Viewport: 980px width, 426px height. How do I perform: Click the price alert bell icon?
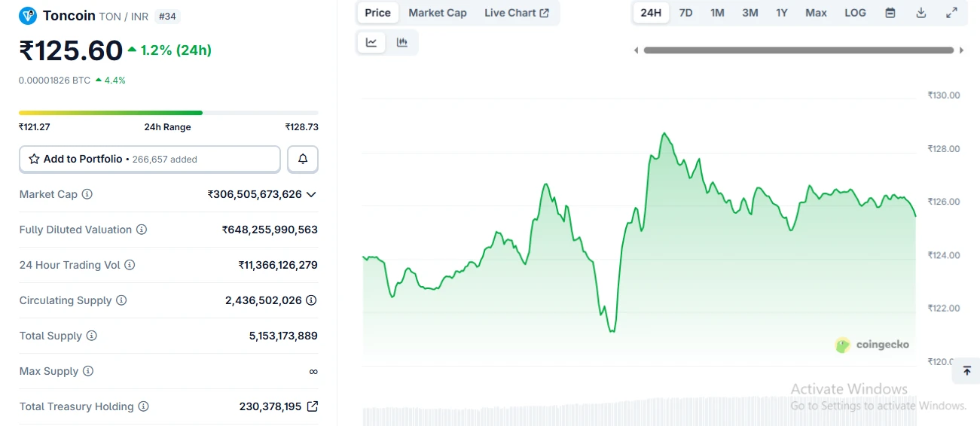coord(303,159)
